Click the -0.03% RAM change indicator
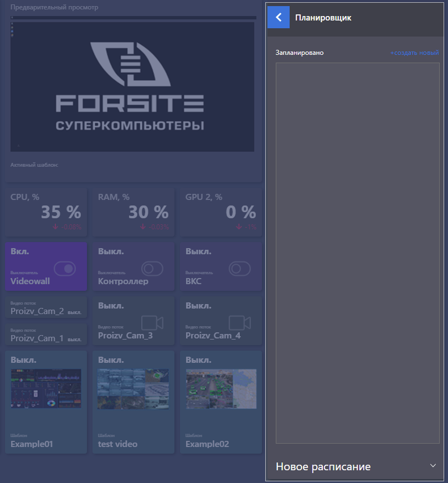This screenshot has width=448, height=483. (155, 227)
